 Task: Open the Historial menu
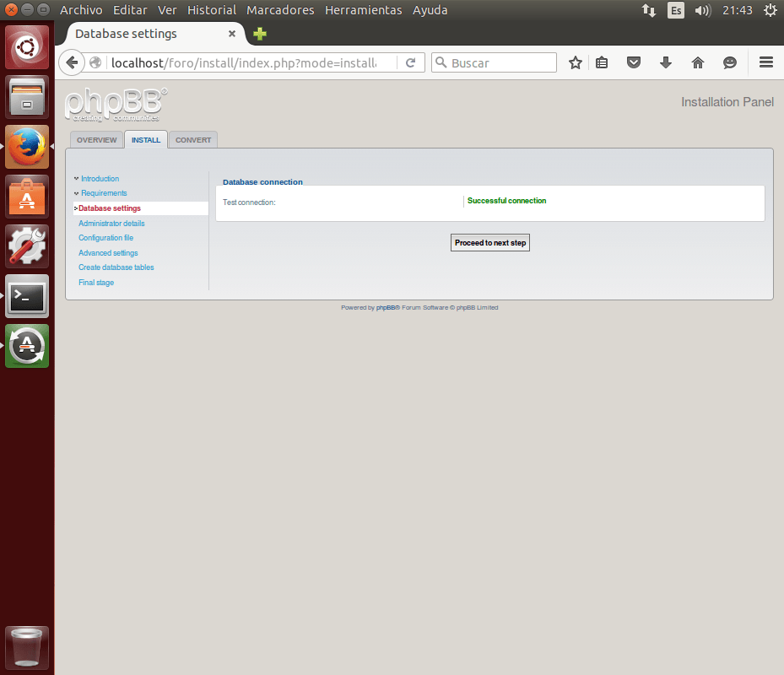[212, 10]
